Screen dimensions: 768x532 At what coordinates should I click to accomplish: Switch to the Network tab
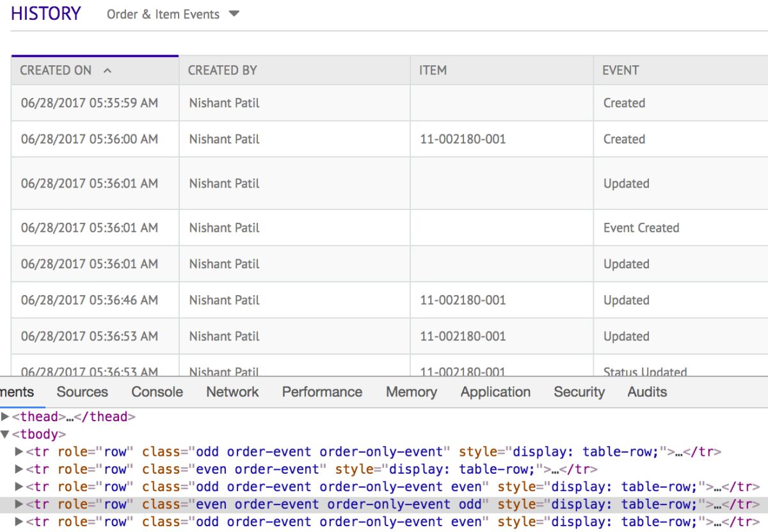pyautogui.click(x=232, y=392)
